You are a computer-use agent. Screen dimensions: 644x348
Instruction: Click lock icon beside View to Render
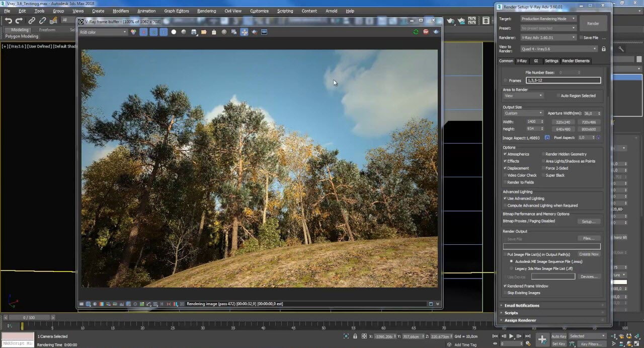pyautogui.click(x=604, y=49)
